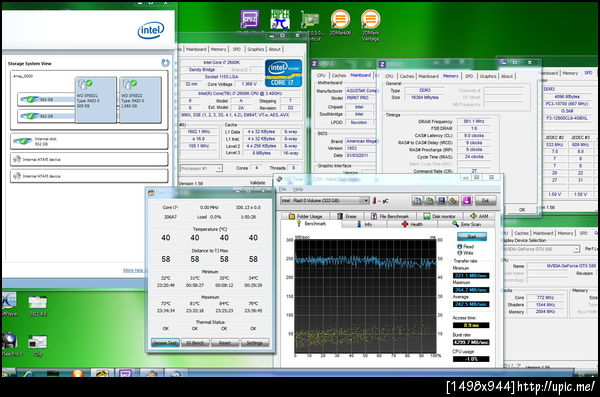
Task: Select the WD SPEED1 RAID volume
Action: pos(96,100)
